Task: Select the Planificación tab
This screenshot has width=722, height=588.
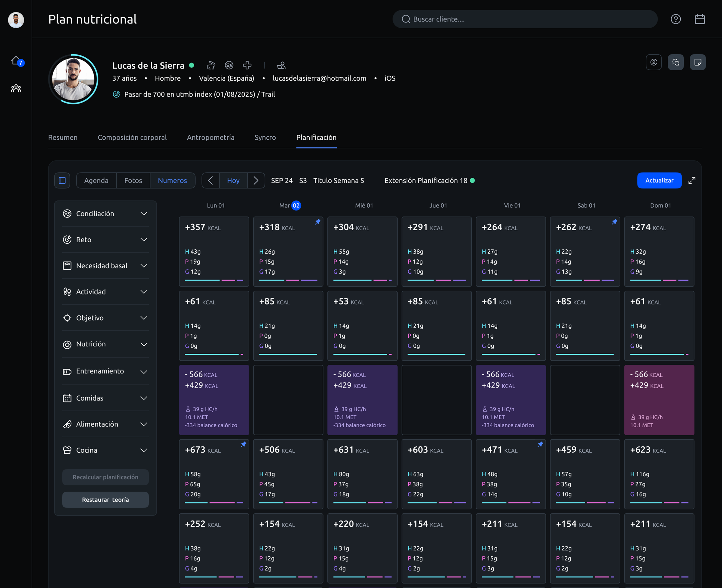Action: [316, 137]
